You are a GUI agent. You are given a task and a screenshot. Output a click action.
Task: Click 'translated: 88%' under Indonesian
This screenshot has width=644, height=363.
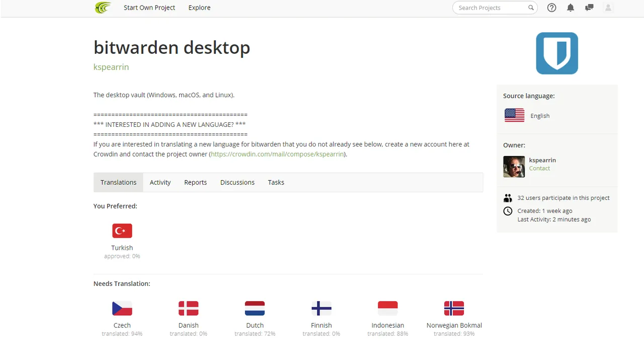(x=388, y=334)
